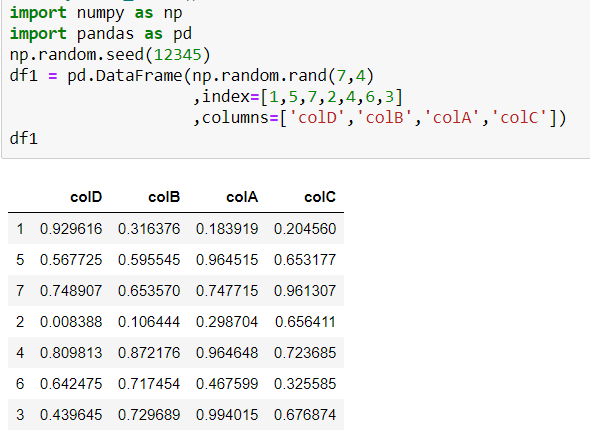The height and width of the screenshot is (435, 590).
Task: Select cell value 0.656411
Action: (x=305, y=322)
